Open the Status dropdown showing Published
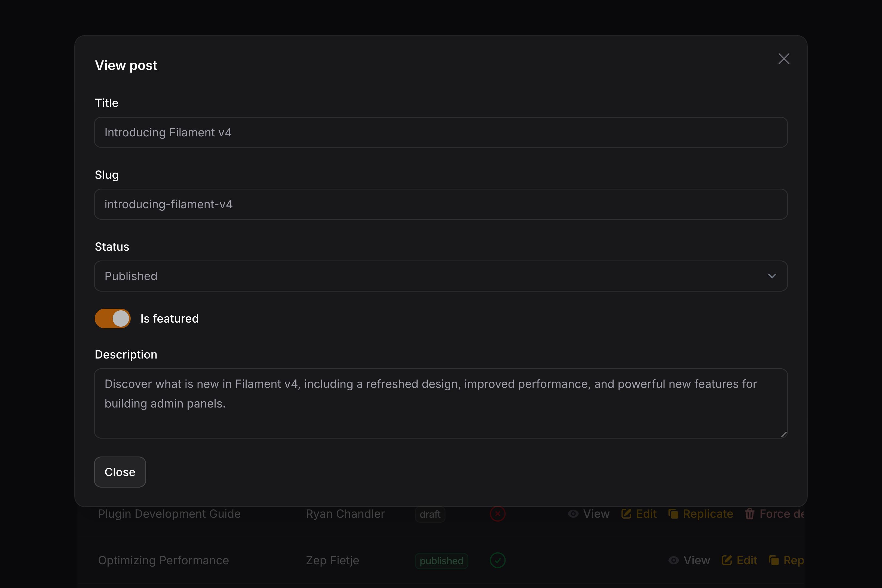882x588 pixels. tap(441, 276)
